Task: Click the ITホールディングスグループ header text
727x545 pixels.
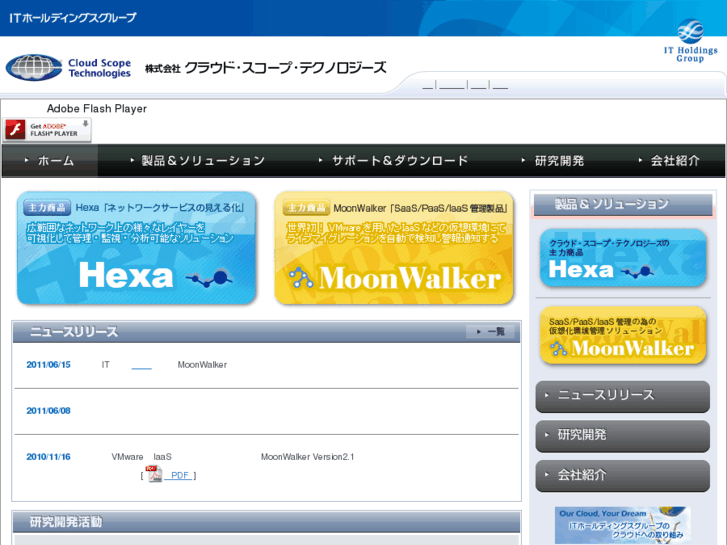Action: click(x=73, y=18)
